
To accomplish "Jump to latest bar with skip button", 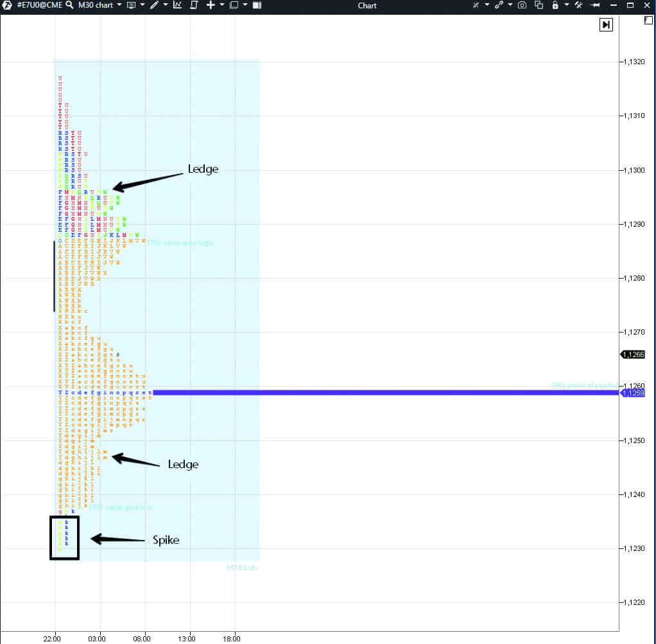I will click(606, 24).
